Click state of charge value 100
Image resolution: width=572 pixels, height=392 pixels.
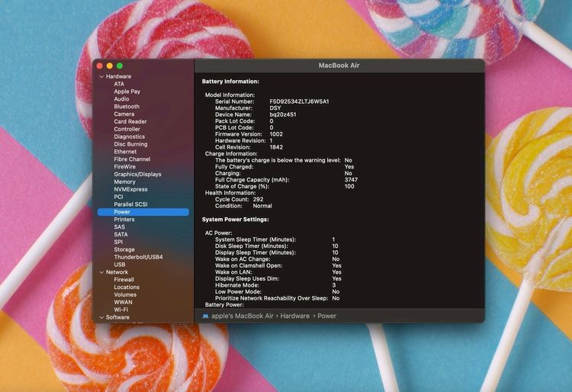(349, 187)
